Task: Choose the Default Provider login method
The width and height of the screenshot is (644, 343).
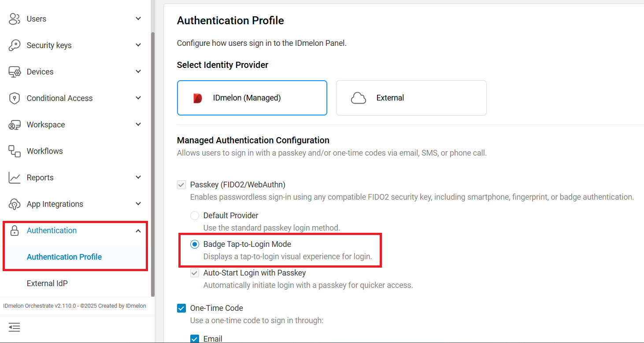Action: 194,215
